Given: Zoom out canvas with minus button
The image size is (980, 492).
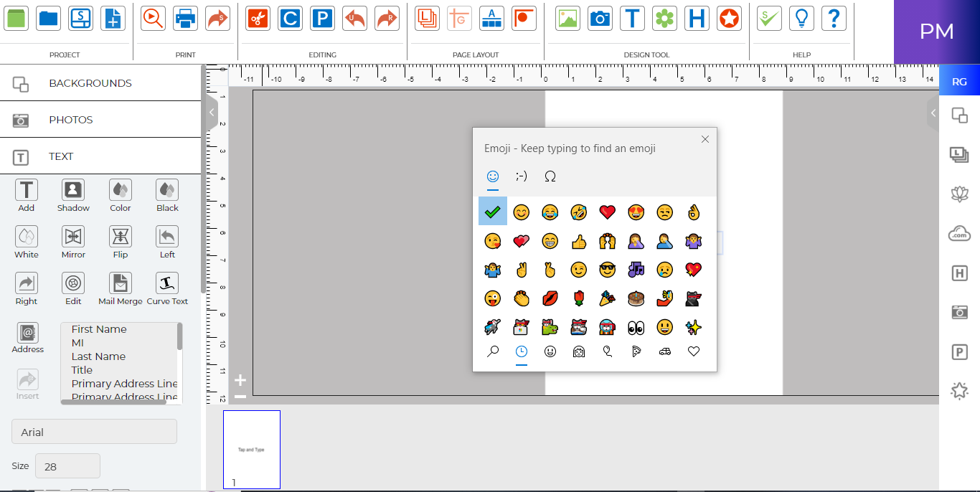Looking at the screenshot, I should pos(240,397).
